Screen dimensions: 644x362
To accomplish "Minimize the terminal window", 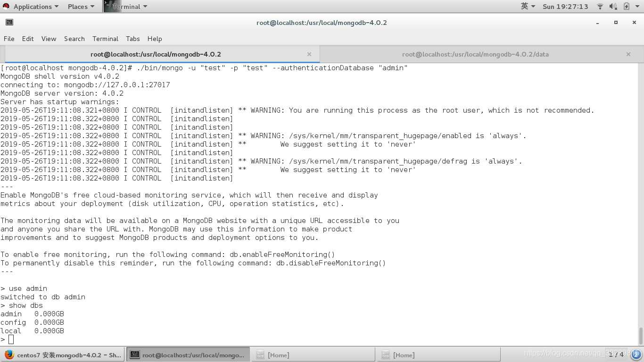I will 598,23.
